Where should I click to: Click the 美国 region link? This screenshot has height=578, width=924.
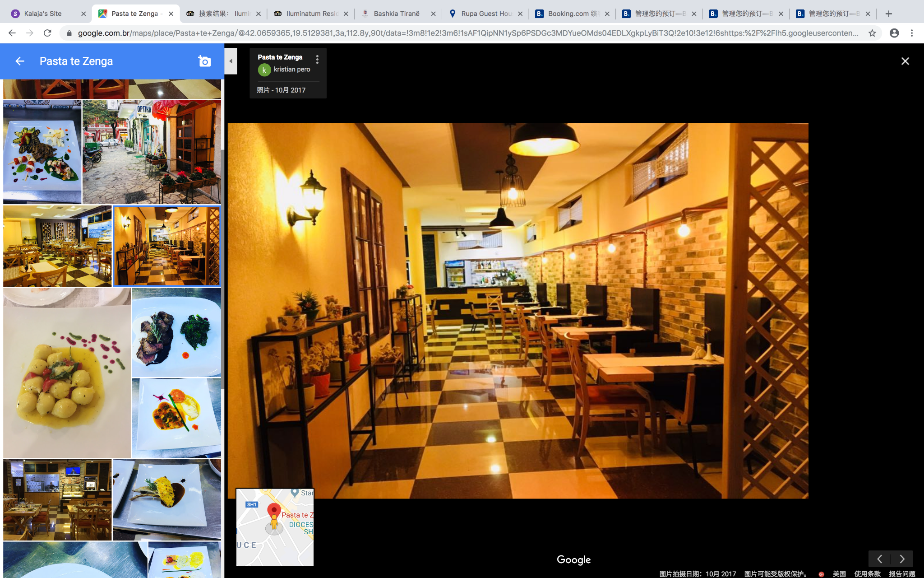839,573
